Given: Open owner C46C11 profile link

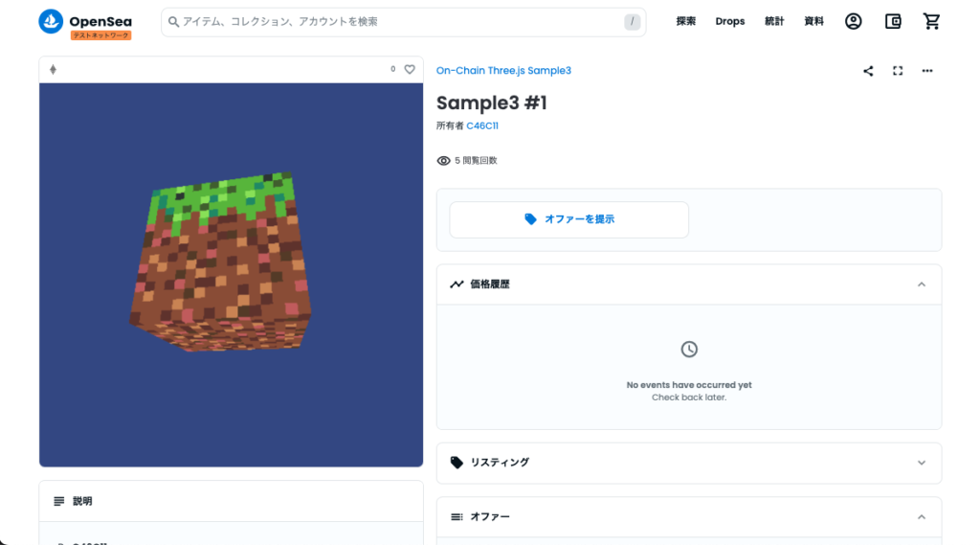Looking at the screenshot, I should point(482,125).
